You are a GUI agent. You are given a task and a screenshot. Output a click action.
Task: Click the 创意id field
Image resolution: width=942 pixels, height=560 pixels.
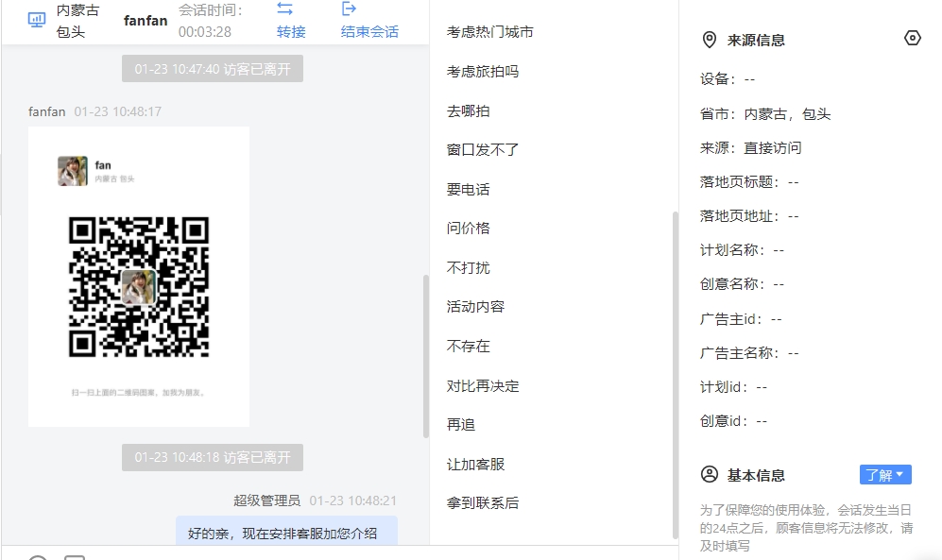click(734, 421)
